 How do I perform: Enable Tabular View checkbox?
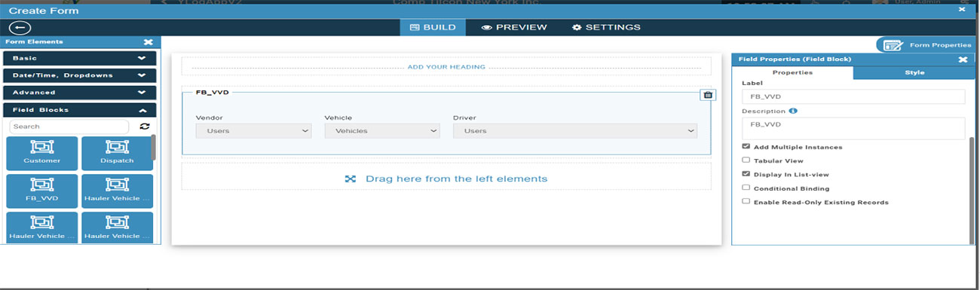point(746,160)
